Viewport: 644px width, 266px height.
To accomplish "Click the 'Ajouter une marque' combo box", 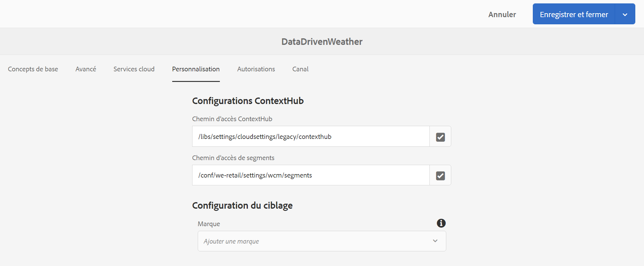I will point(315,241).
